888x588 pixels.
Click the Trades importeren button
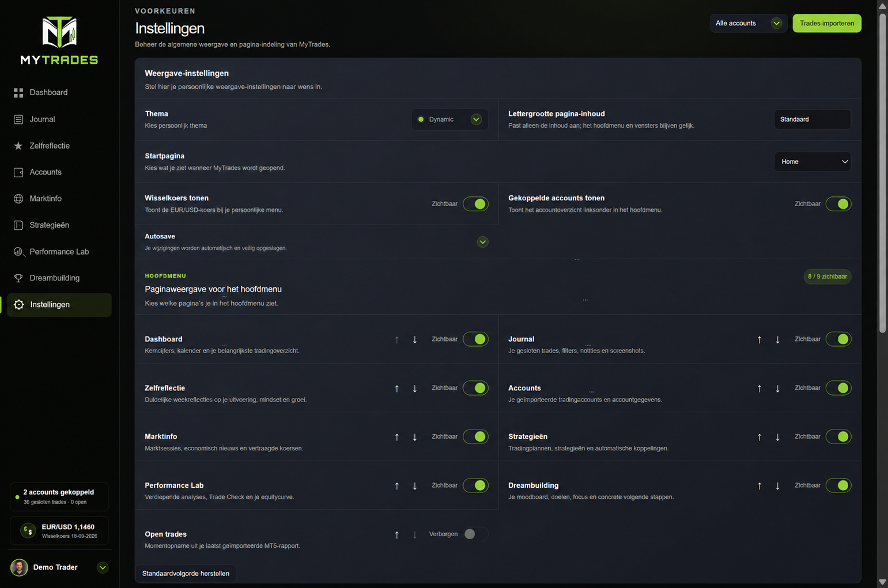(827, 24)
